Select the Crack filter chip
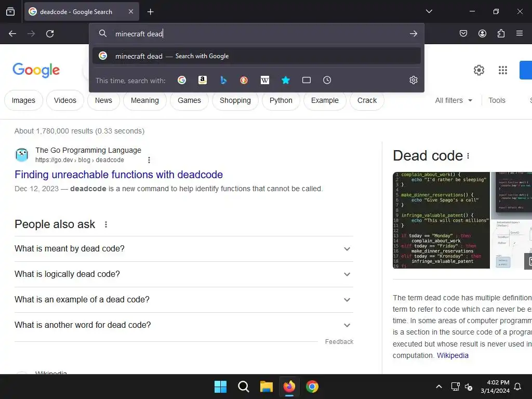 pos(367,100)
